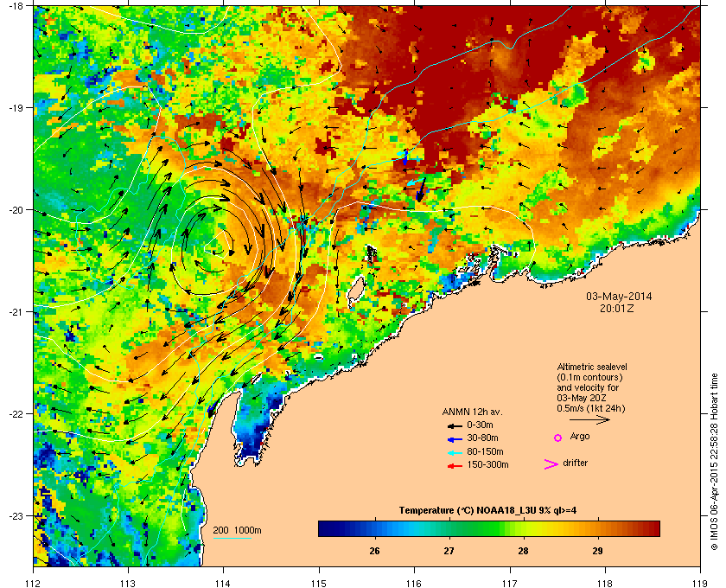The image size is (726, 588).
Task: Click the 0.5m/s velocity scale arrow
Action: [x=589, y=420]
